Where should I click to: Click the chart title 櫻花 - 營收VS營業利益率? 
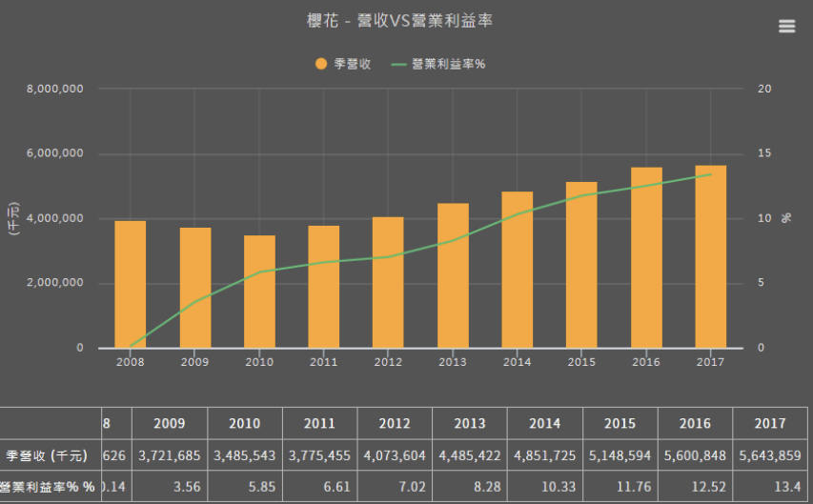[x=399, y=21]
